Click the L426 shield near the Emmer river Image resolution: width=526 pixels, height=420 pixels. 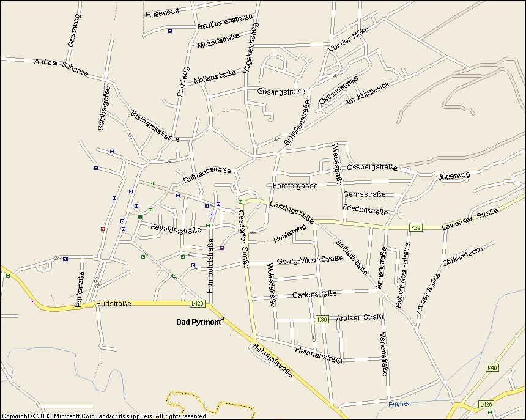[x=486, y=404]
